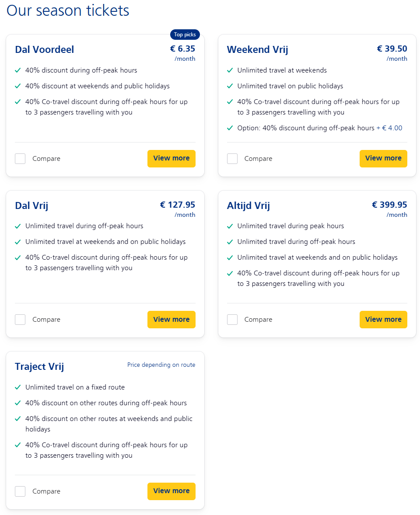Click the Altijd Vrij heading
This screenshot has width=420, height=515.
[248, 205]
